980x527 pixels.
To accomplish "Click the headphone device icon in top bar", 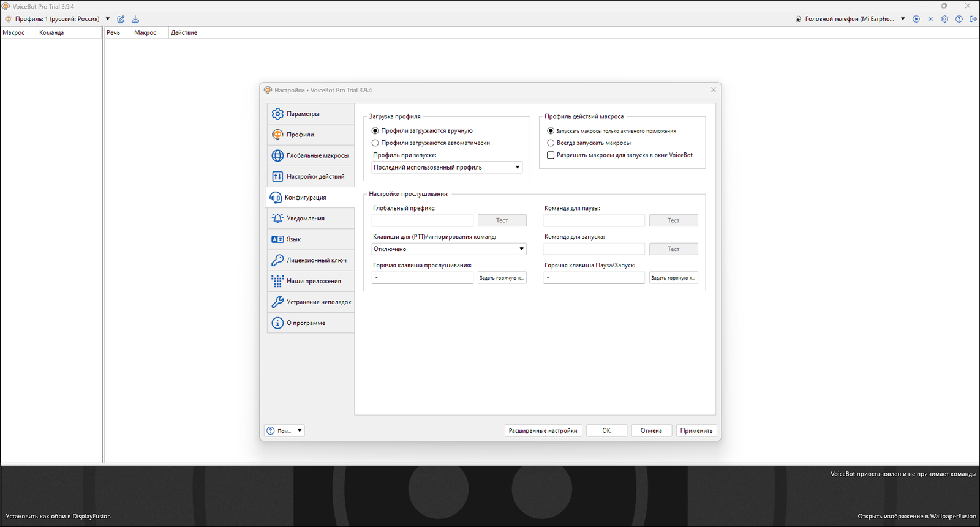I will [799, 19].
